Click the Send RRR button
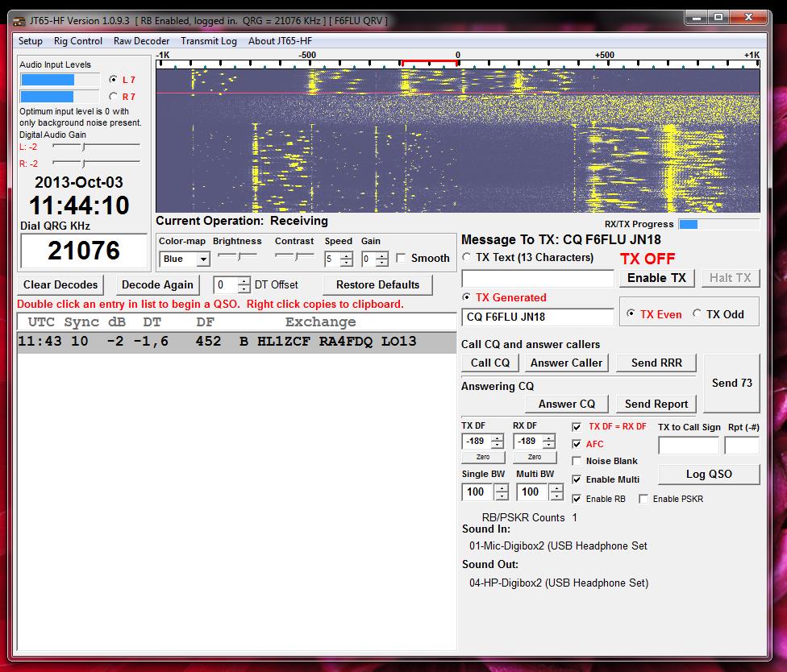 coord(656,363)
